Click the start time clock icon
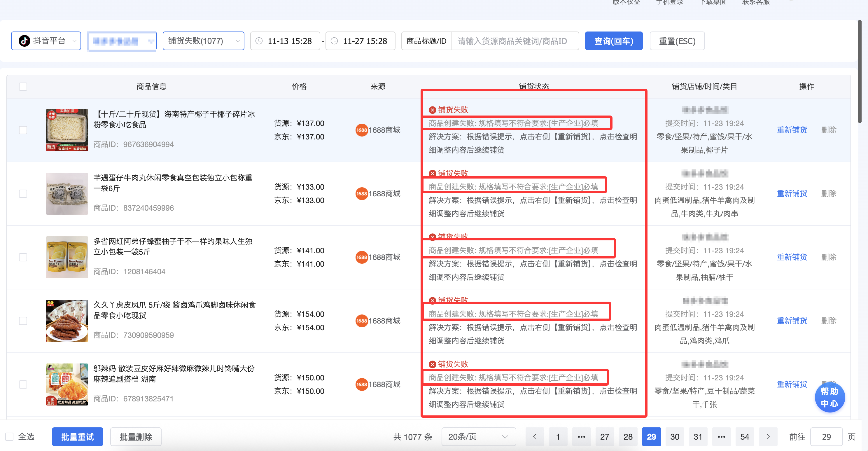The image size is (868, 451). [x=259, y=41]
